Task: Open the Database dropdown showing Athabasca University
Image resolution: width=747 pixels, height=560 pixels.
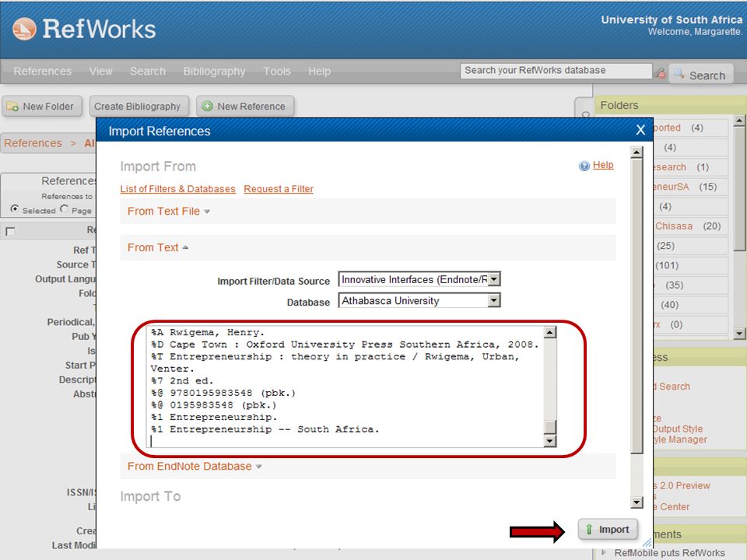Action: 495,300
